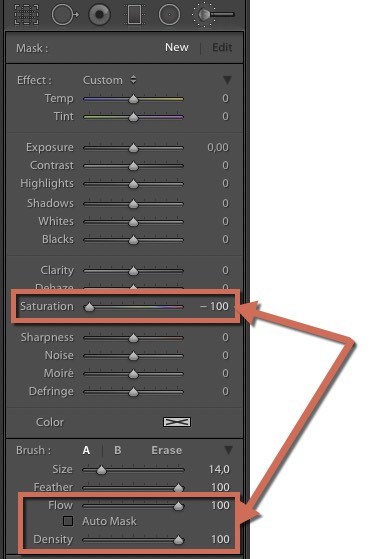Viewport: 372px width, 559px height.
Task: Click the Density slider handle
Action: pos(178,540)
